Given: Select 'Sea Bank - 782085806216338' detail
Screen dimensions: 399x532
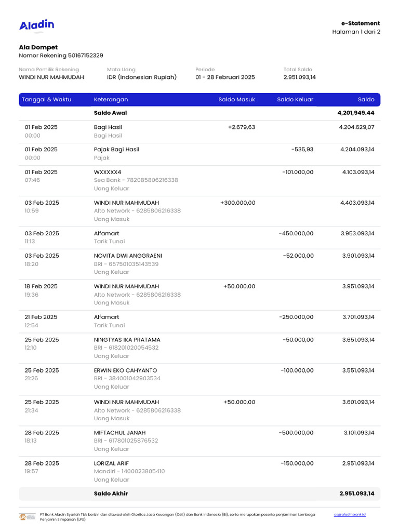Looking at the screenshot, I should point(136,180).
